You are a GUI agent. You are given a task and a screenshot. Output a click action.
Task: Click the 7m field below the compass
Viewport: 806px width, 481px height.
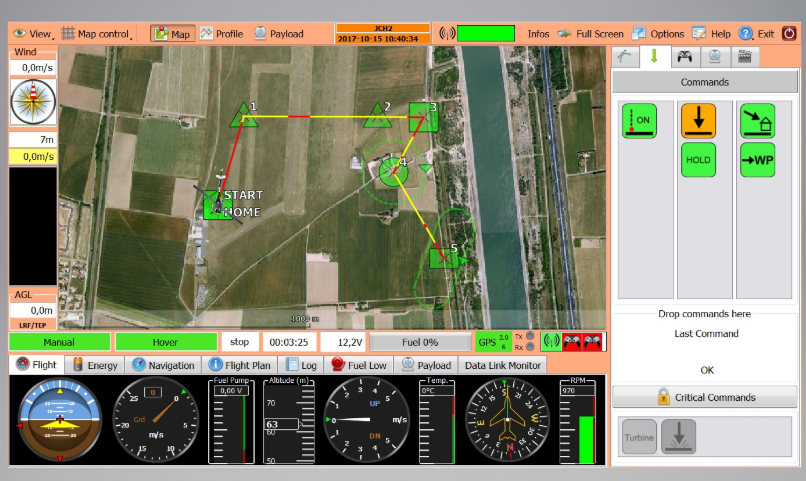(33, 139)
